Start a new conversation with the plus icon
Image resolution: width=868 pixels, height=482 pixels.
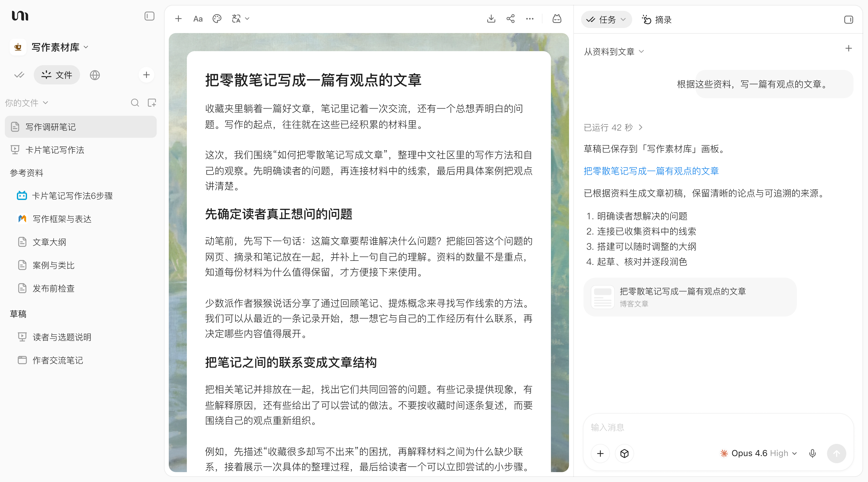pyautogui.click(x=848, y=48)
